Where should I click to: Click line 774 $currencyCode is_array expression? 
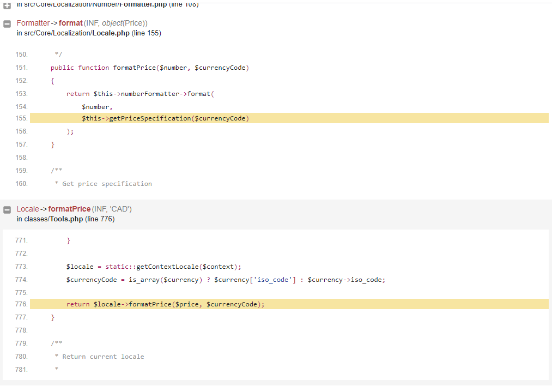pyautogui.click(x=226, y=280)
